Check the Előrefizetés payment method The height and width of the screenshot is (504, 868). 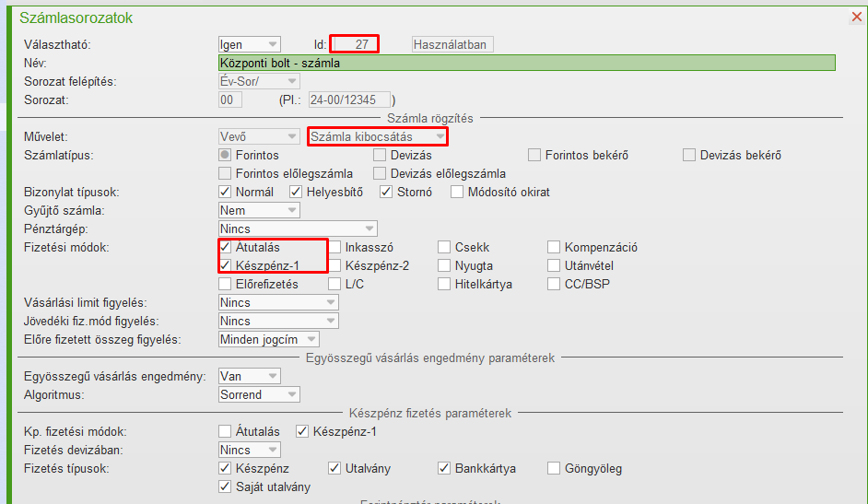(225, 285)
